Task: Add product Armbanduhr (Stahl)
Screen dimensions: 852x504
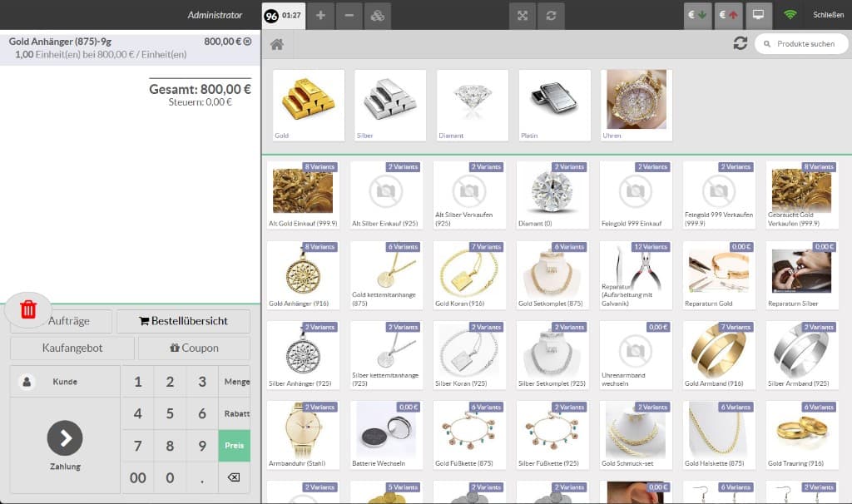Action: pos(303,435)
